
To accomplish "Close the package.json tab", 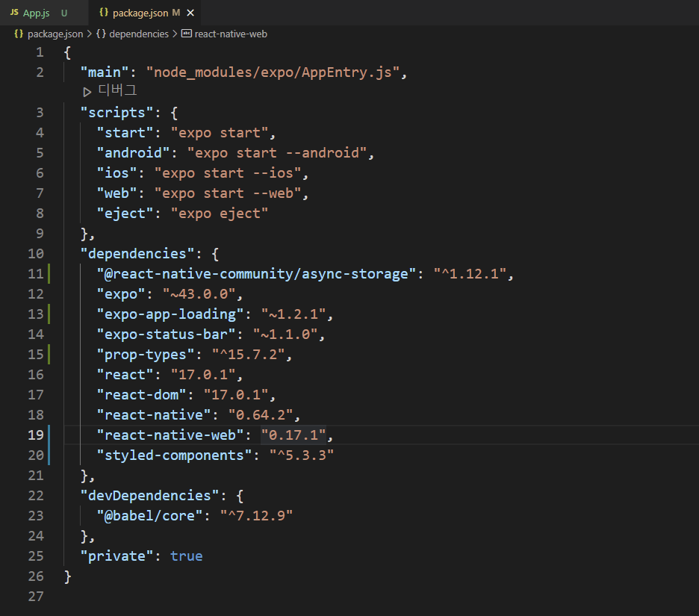I will point(190,13).
